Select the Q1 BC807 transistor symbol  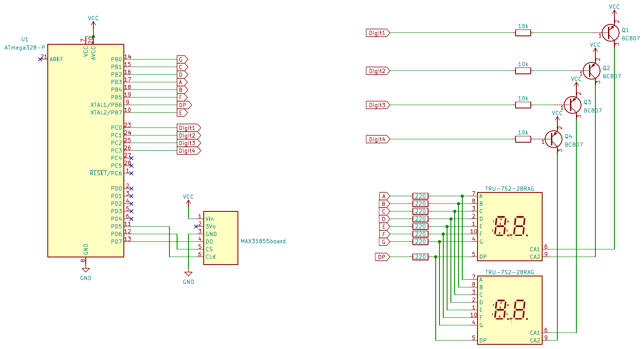(x=610, y=33)
